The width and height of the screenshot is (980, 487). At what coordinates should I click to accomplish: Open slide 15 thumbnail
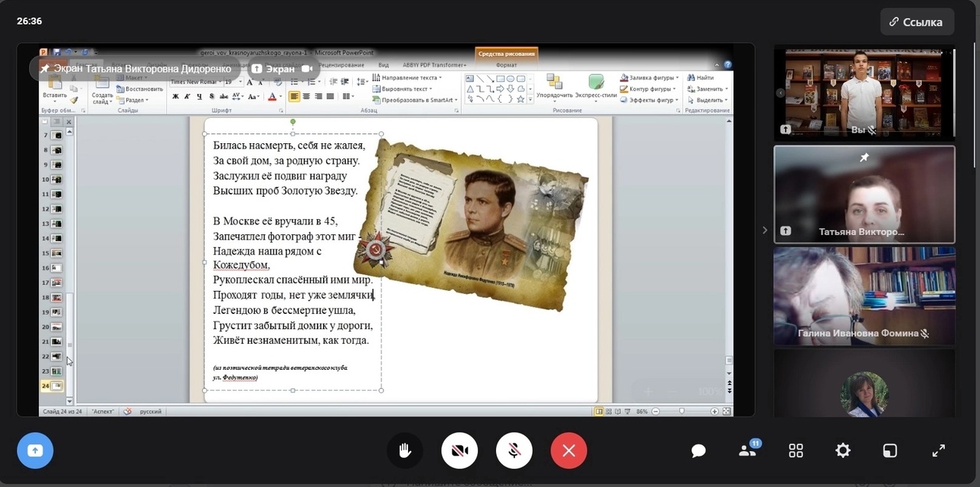pos(55,253)
